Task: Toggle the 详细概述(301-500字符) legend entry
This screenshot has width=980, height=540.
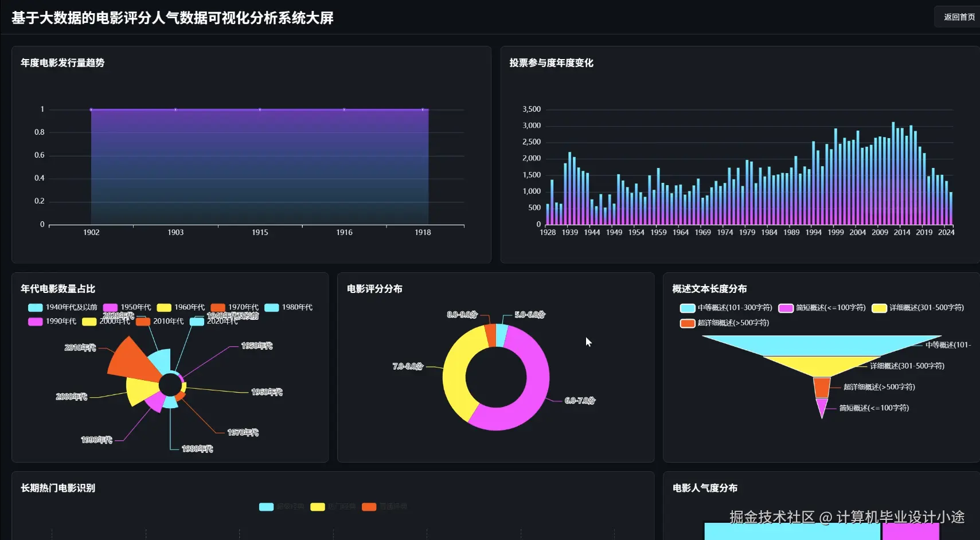Action: (x=917, y=308)
